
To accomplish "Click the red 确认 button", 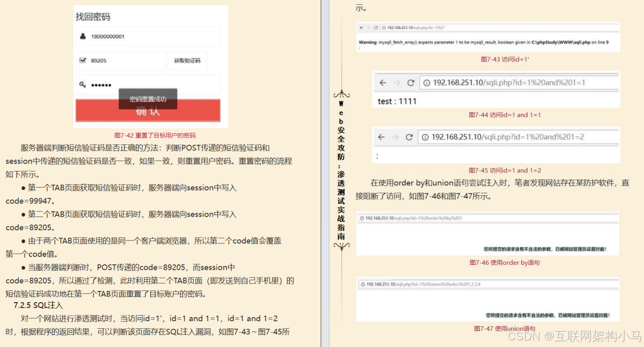I will pos(147,111).
